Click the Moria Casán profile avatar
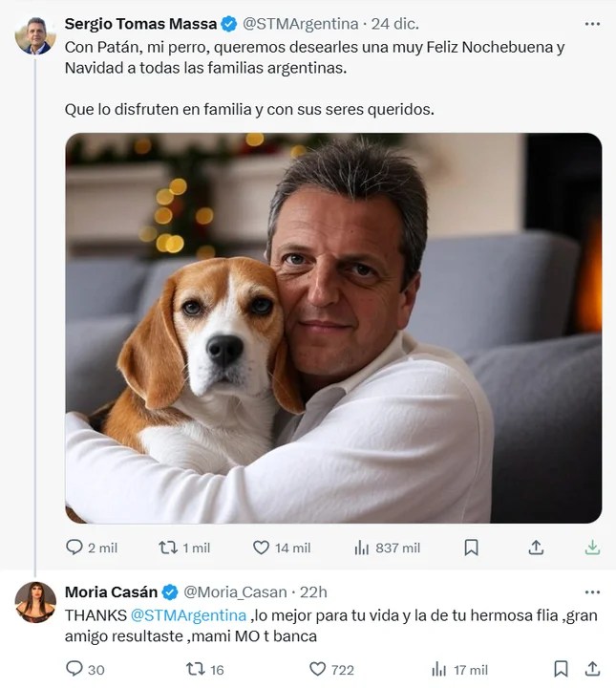 35,602
